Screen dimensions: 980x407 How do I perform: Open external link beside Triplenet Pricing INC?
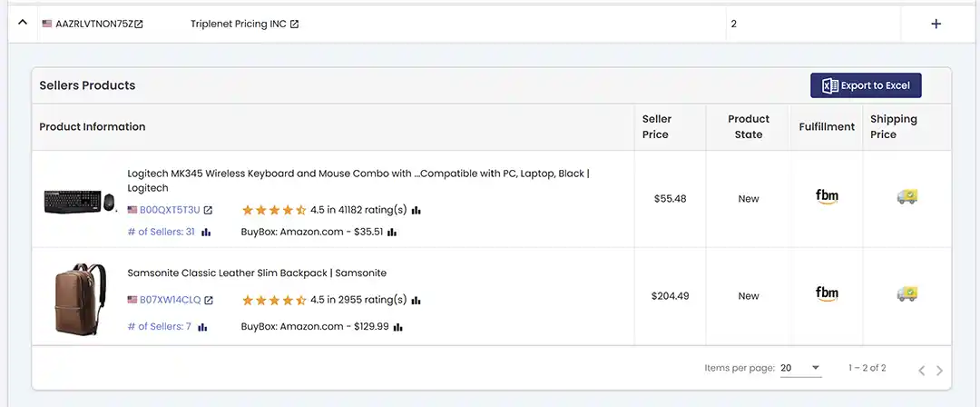coord(294,24)
